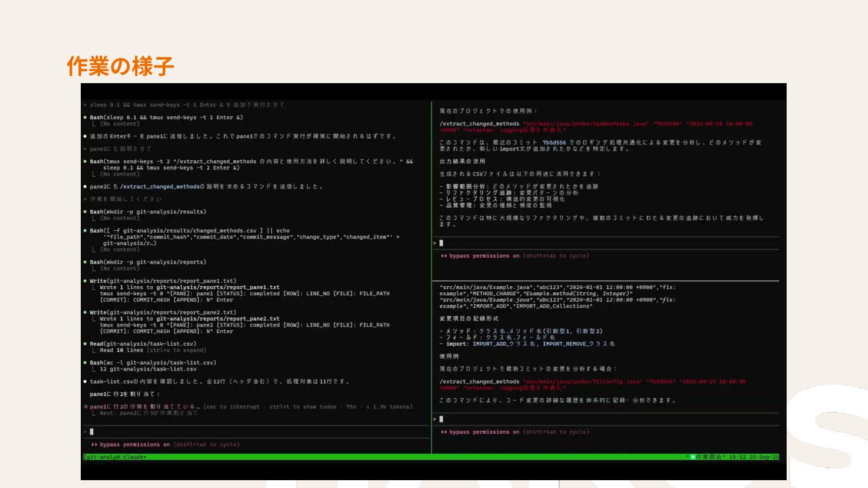Click the output '12 git-analysis/task-list.csv'

tap(148, 369)
